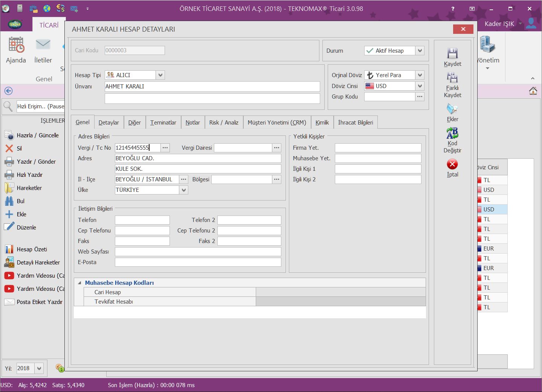Click the E-Posta input field

pos(198,262)
